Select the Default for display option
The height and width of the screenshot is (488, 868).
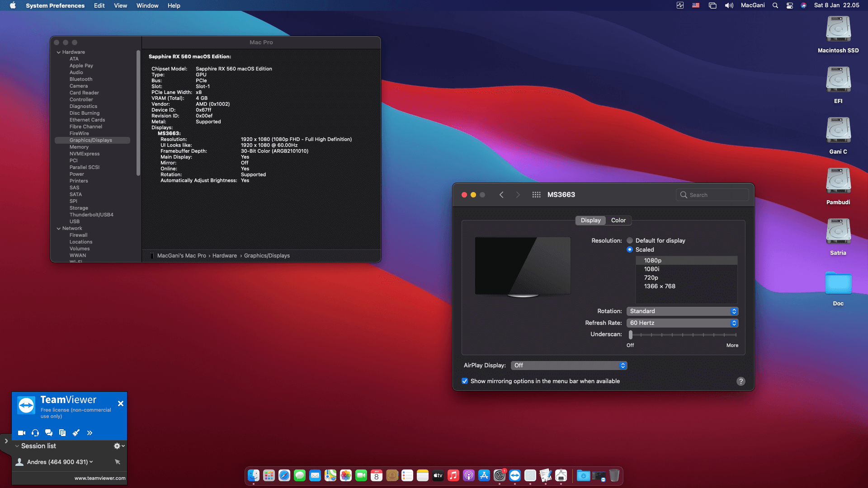tap(630, 240)
